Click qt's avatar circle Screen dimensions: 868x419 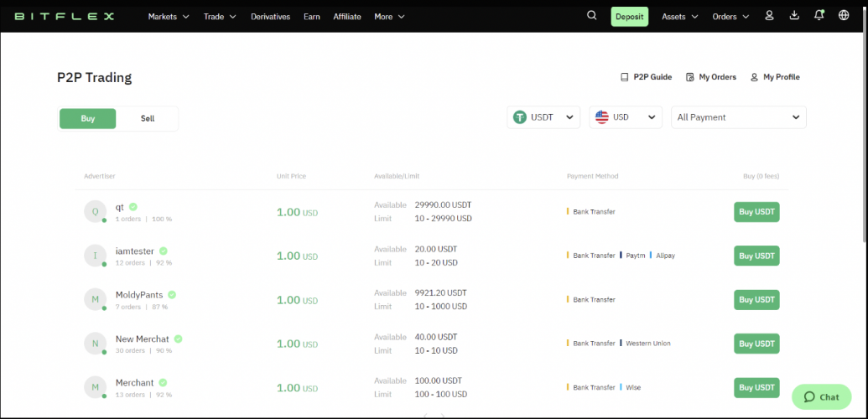point(96,211)
